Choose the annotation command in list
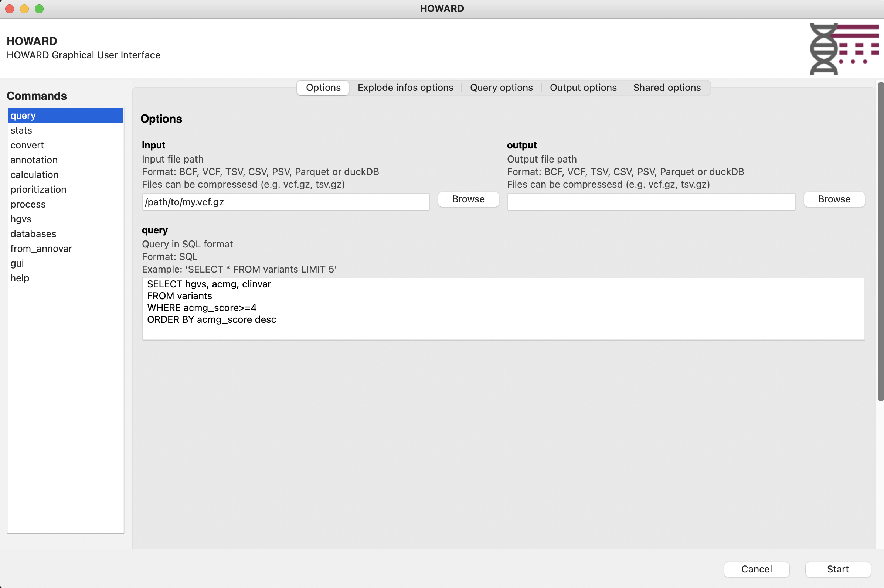 [x=34, y=160]
